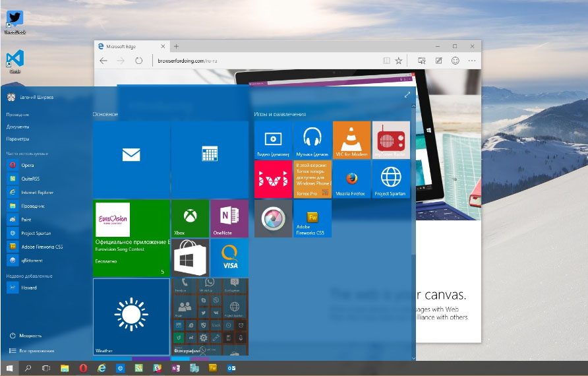588x376 pixels.
Task: Add page to favorites with star icon
Action: pos(399,61)
